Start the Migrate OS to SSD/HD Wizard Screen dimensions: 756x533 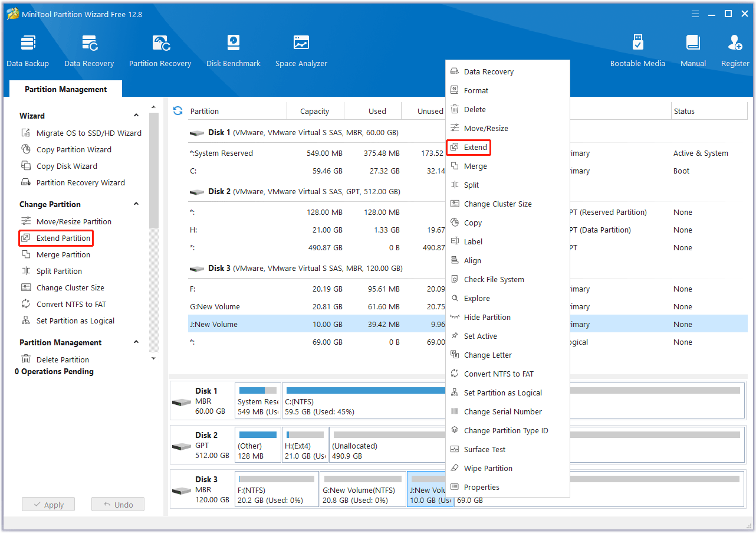point(81,133)
